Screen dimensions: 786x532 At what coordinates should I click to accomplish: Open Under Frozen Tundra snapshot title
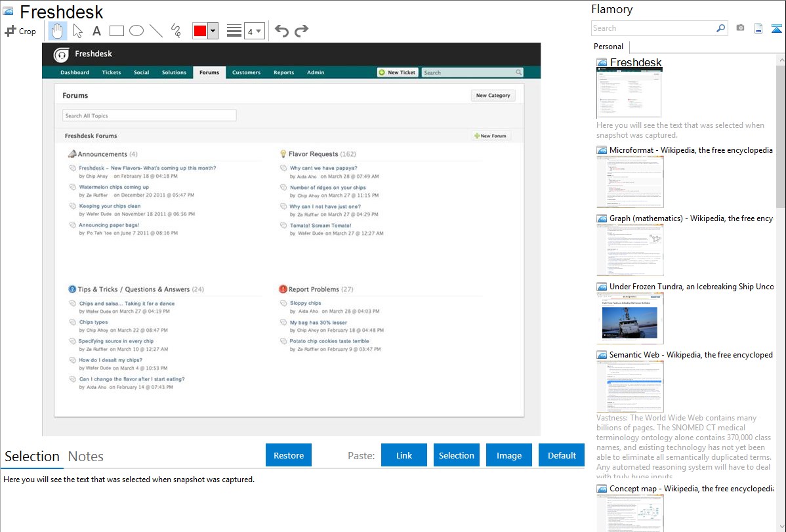coord(692,286)
